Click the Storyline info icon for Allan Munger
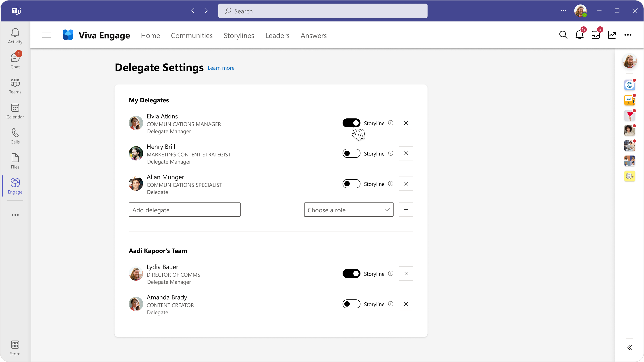The height and width of the screenshot is (362, 644). pos(390,183)
